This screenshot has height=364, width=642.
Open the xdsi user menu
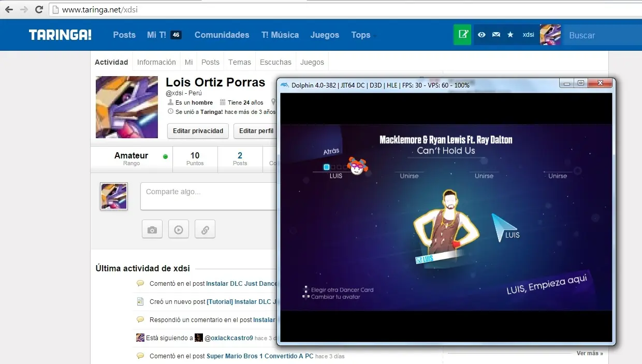(529, 35)
